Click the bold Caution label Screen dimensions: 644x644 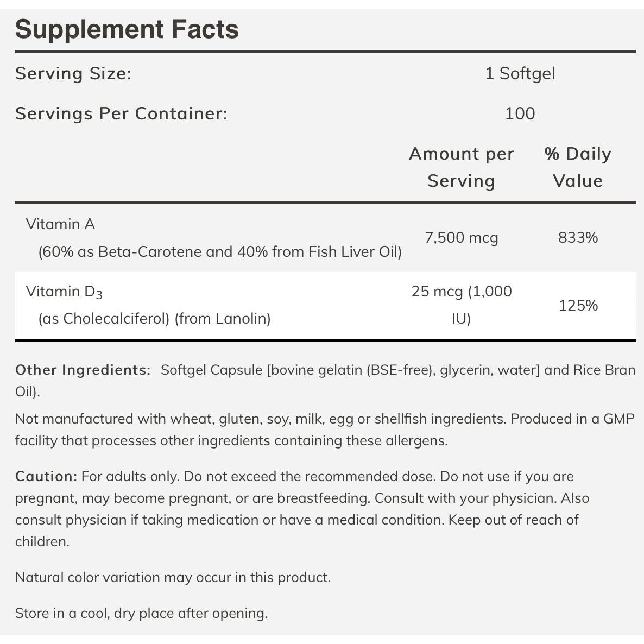coord(46,476)
